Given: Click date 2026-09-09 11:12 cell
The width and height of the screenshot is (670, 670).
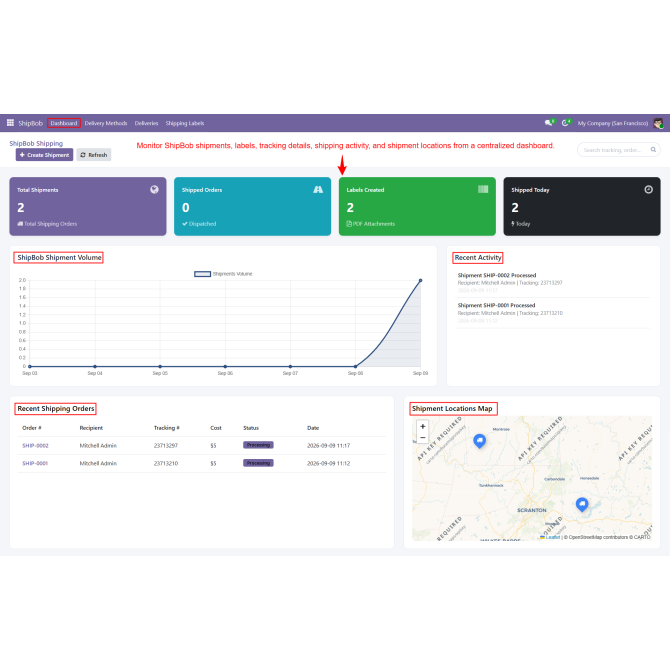Looking at the screenshot, I should [328, 463].
